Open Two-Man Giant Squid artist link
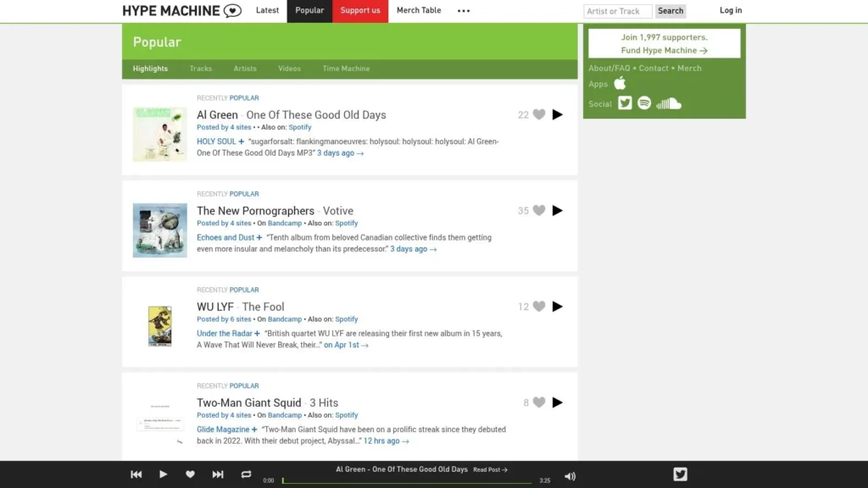868x488 pixels. coord(248,402)
